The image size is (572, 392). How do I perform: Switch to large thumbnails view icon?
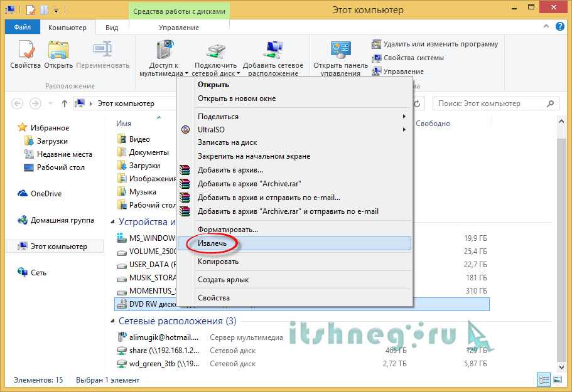click(x=558, y=380)
